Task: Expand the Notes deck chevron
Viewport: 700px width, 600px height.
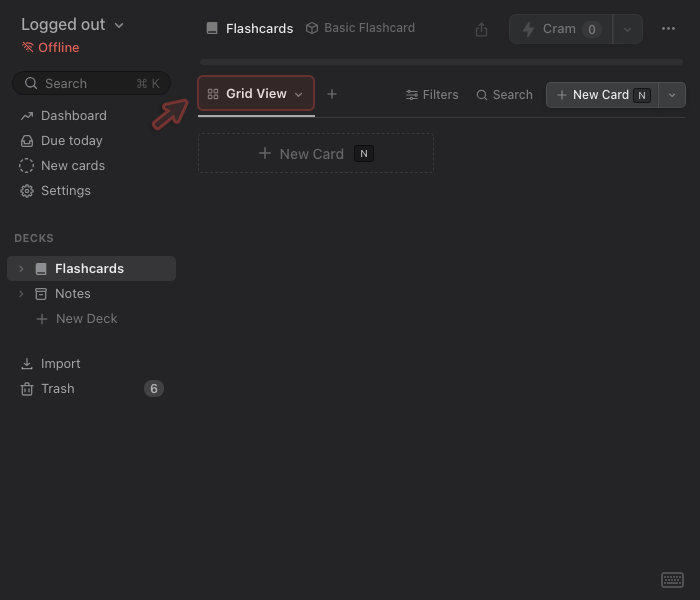Action: pos(21,294)
